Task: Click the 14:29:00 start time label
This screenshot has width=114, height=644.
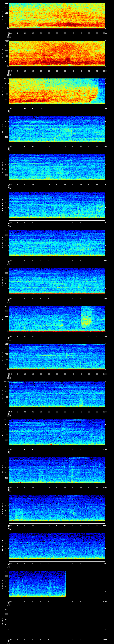Action: 9,223
